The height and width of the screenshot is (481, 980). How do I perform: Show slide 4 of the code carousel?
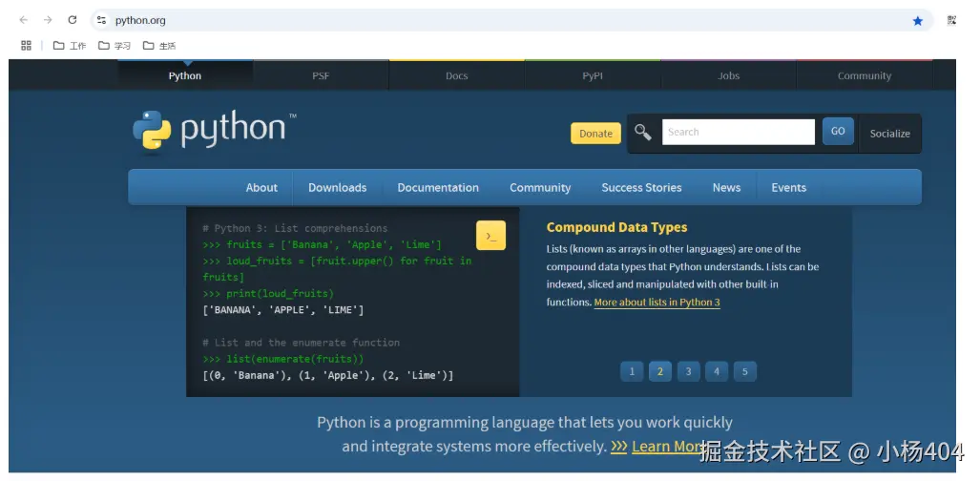pyautogui.click(x=717, y=371)
